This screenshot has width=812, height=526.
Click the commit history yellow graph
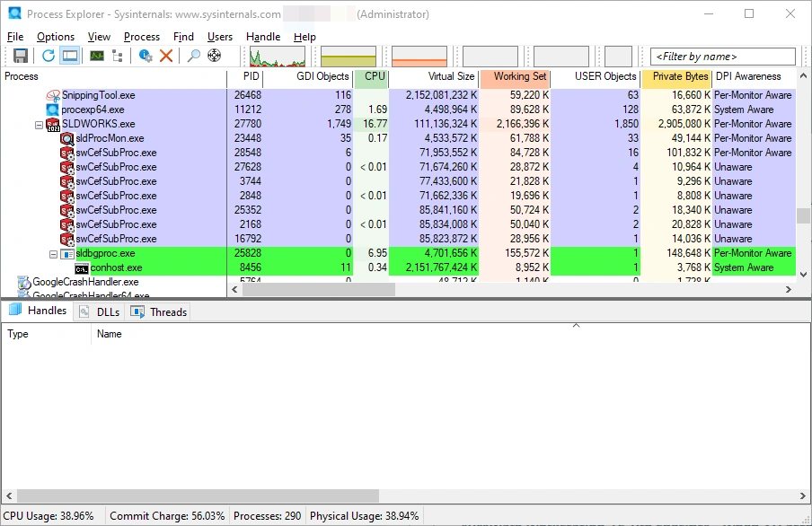[349, 57]
